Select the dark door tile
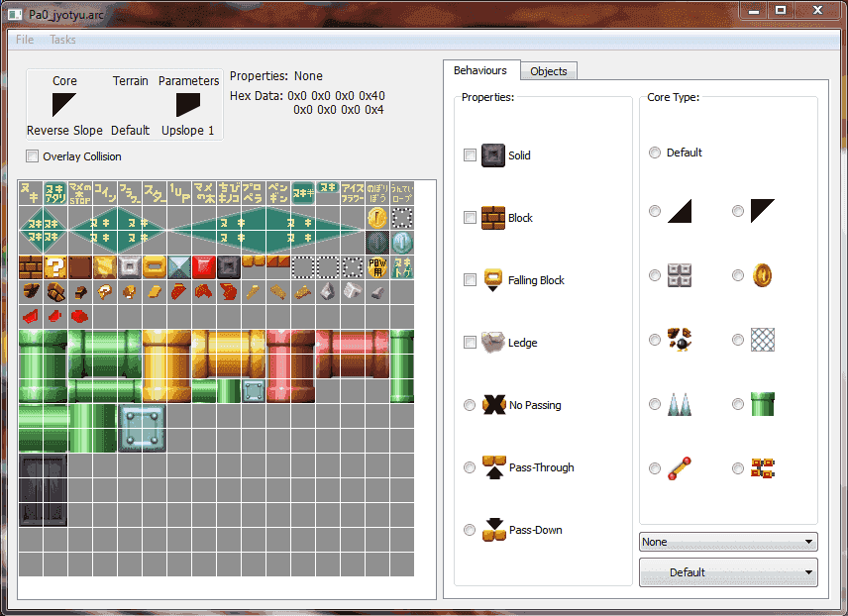Image resolution: width=848 pixels, height=616 pixels. (43, 489)
